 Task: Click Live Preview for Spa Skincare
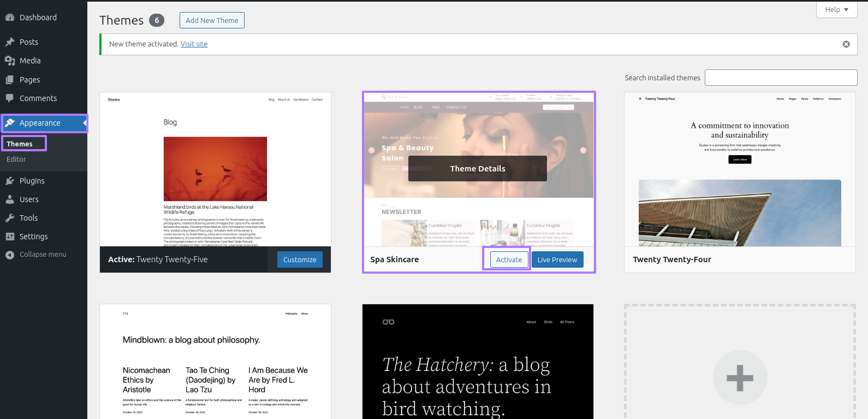557,259
